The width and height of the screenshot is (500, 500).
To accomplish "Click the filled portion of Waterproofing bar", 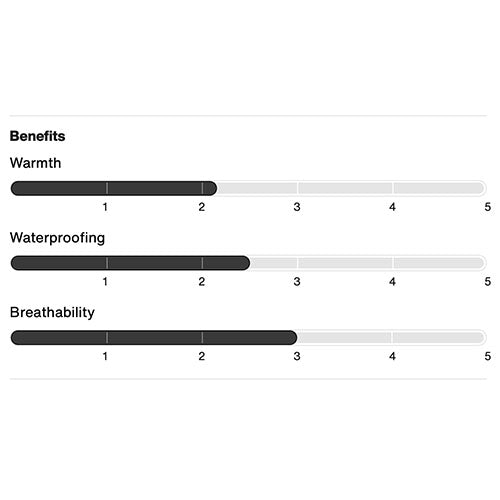I will [130, 263].
